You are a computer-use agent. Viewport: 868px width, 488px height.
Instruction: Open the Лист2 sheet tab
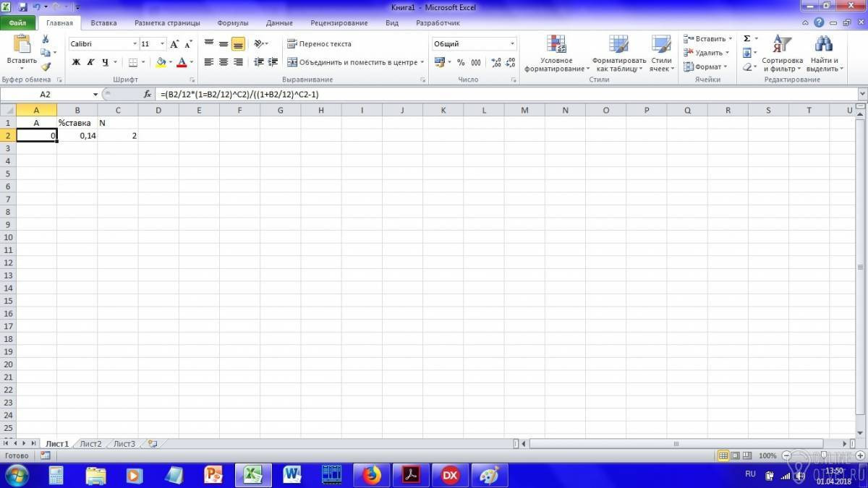coord(91,444)
